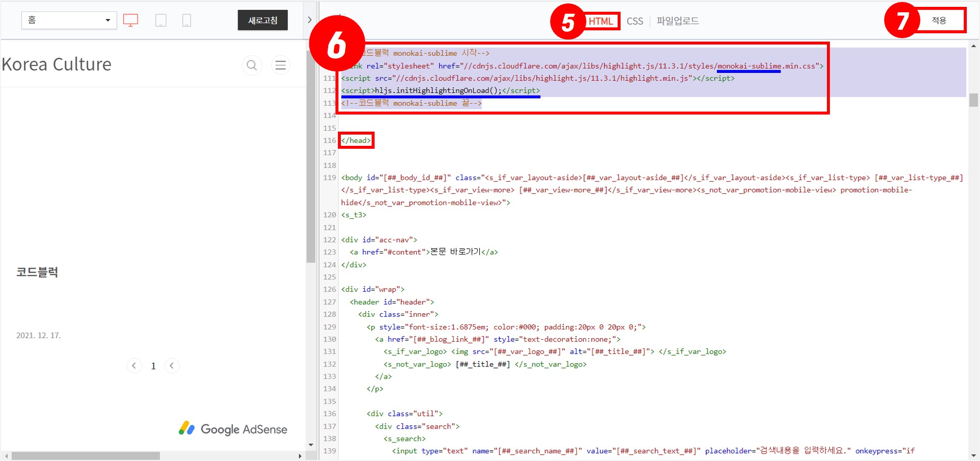The image size is (980, 461).
Task: Go to previous page arrow in pagination
Action: [x=134, y=366]
